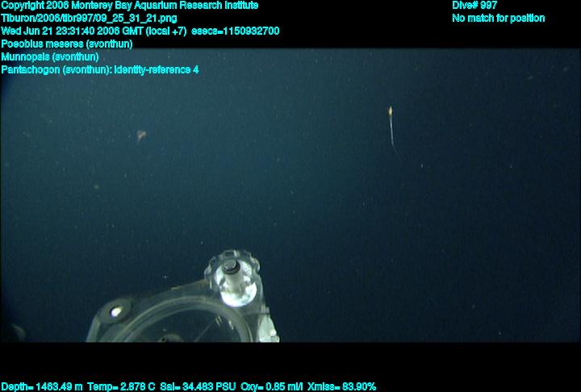Click the Depth= 1463.49 m reading
The image size is (581, 392).
pos(42,387)
